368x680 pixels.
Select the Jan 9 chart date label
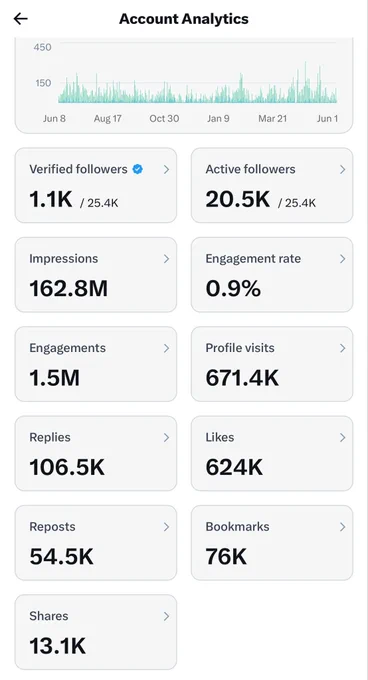(x=218, y=118)
